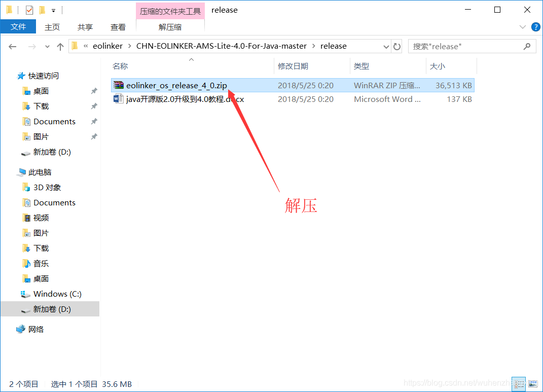The image size is (543, 392).
Task: Switch to large thumbnails view in status bar
Action: tap(532, 384)
